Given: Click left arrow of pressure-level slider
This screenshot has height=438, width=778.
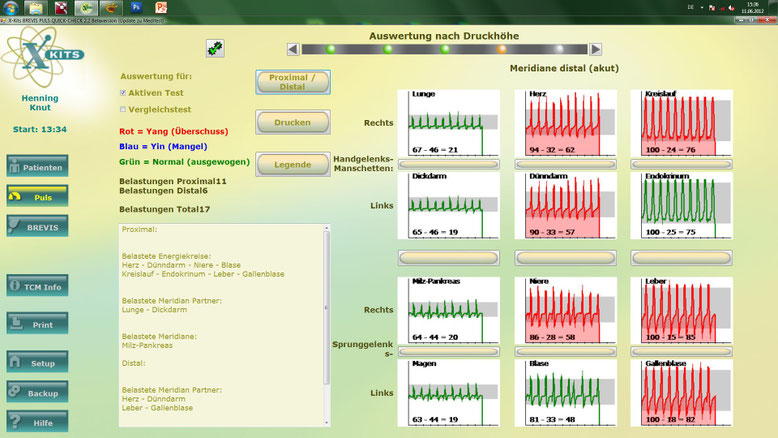Looking at the screenshot, I should 292,49.
